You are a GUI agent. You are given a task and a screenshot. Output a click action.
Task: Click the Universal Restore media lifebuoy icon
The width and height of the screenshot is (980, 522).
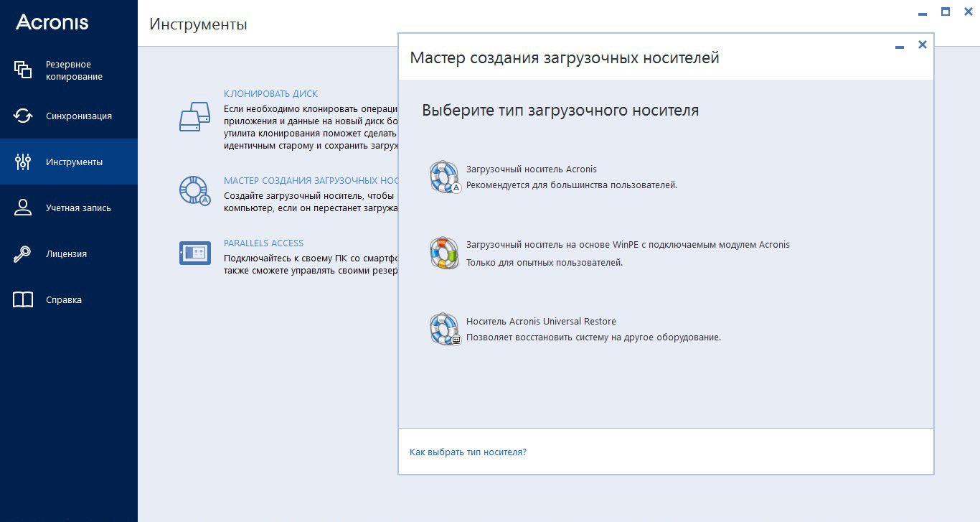click(444, 329)
